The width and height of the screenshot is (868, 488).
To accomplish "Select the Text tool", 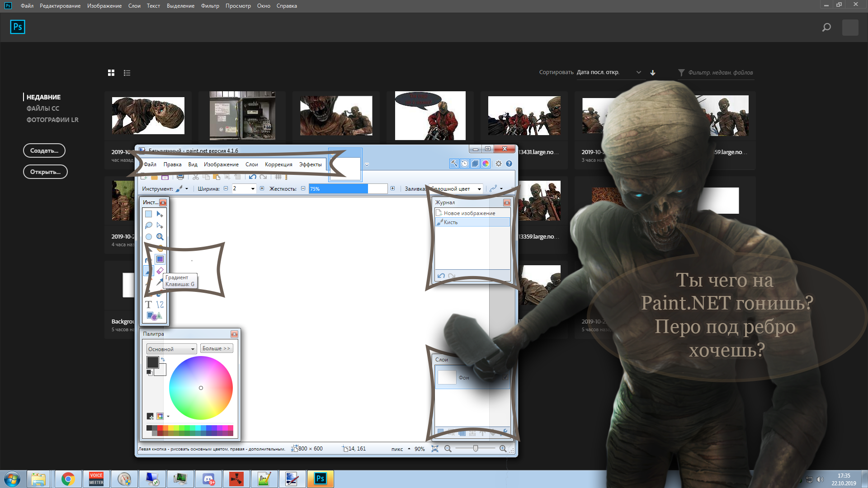I will coord(148,305).
